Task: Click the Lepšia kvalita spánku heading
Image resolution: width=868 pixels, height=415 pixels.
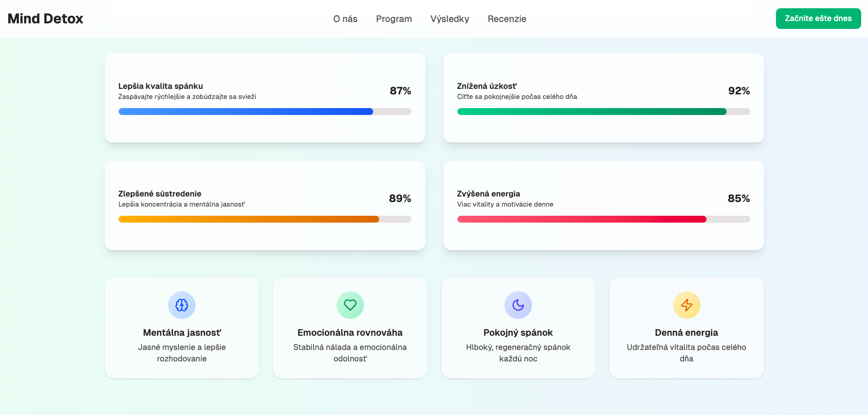Action: 161,86
